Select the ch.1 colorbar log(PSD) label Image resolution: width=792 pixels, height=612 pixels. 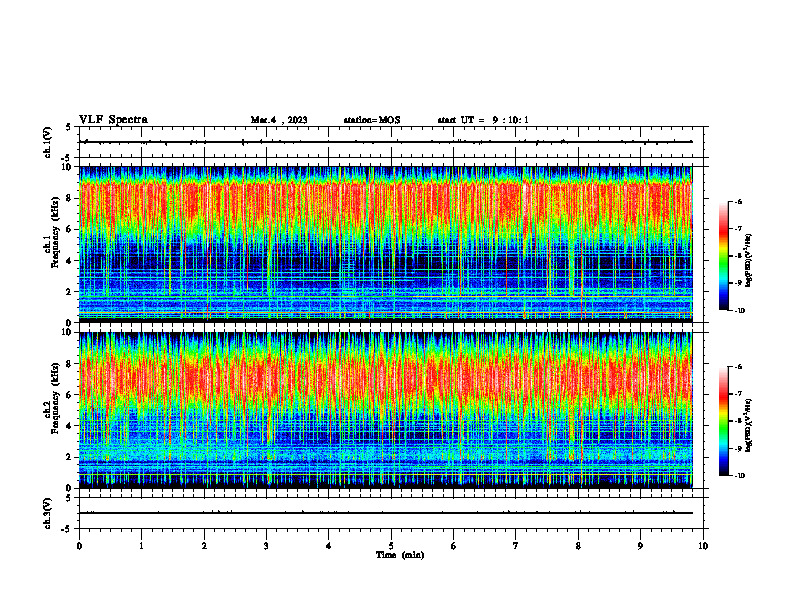pos(749,261)
